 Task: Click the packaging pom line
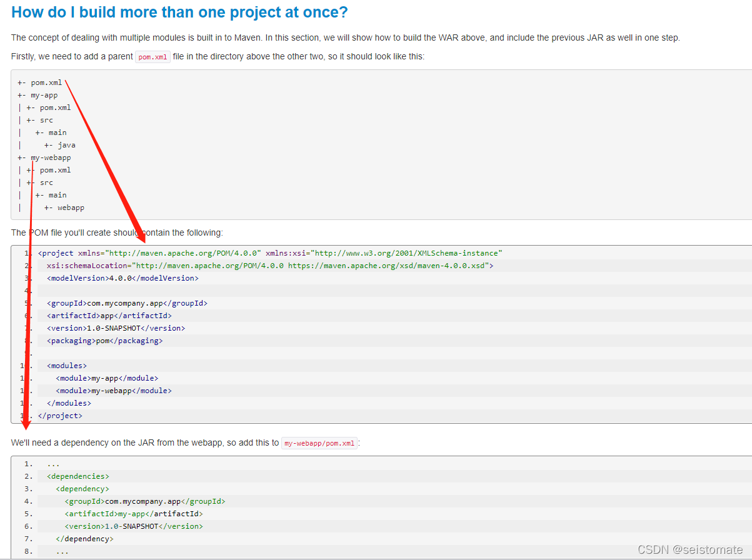click(x=104, y=341)
